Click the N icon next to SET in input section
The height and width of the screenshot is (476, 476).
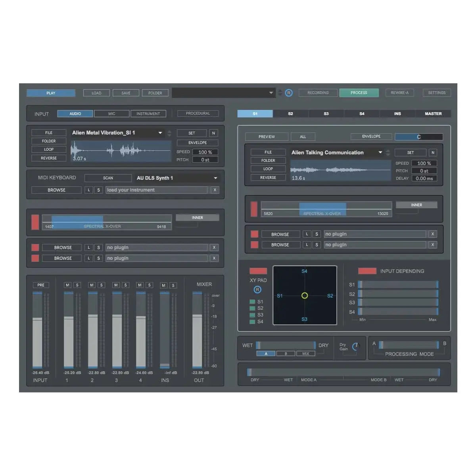[x=213, y=133]
